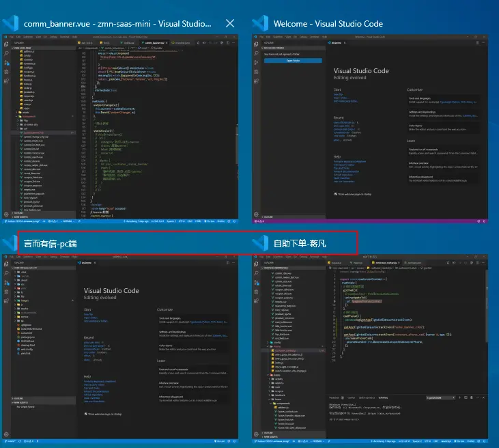Click split editor icon in Welcome window

(x=478, y=42)
